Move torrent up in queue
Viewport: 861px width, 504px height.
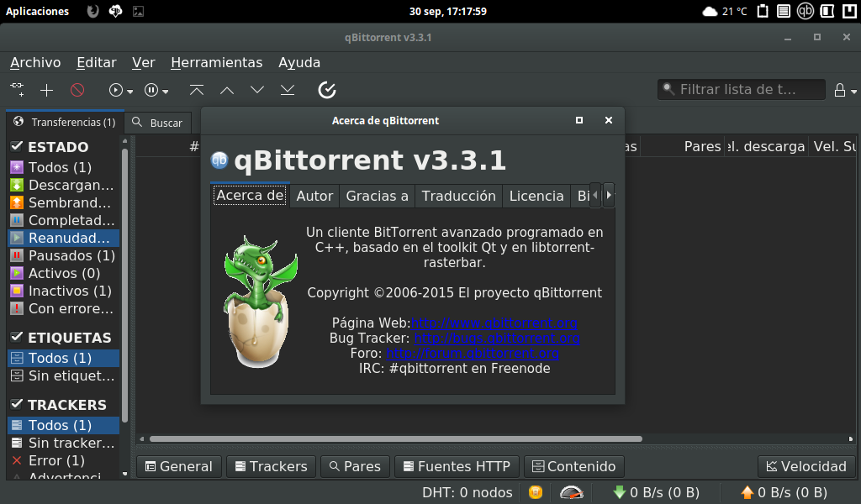click(x=227, y=90)
